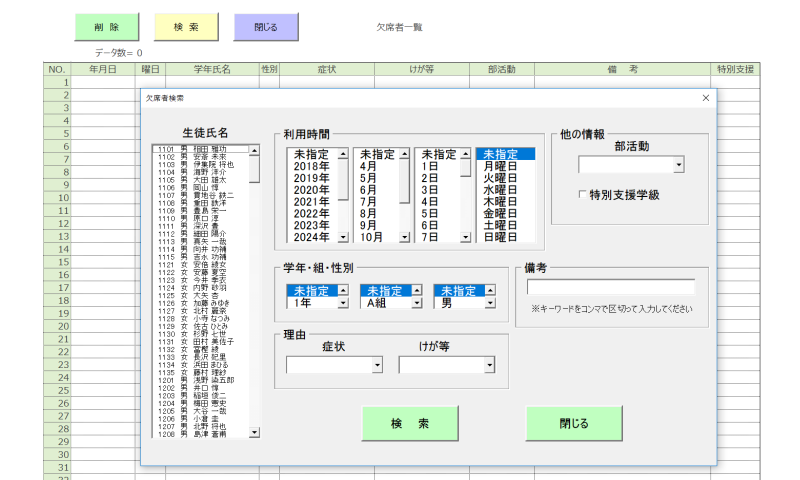Select 2024年 in the year list
The width and height of the screenshot is (800, 480).
tap(312, 237)
